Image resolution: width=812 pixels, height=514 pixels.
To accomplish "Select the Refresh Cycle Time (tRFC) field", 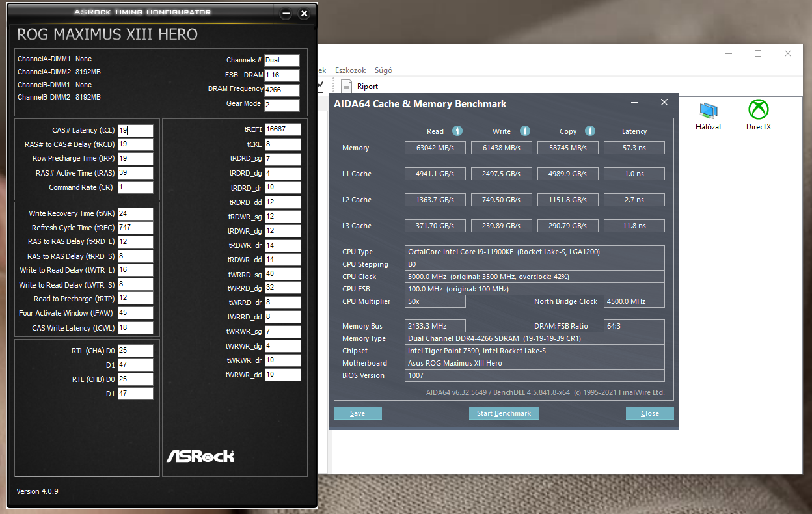I will [x=135, y=228].
